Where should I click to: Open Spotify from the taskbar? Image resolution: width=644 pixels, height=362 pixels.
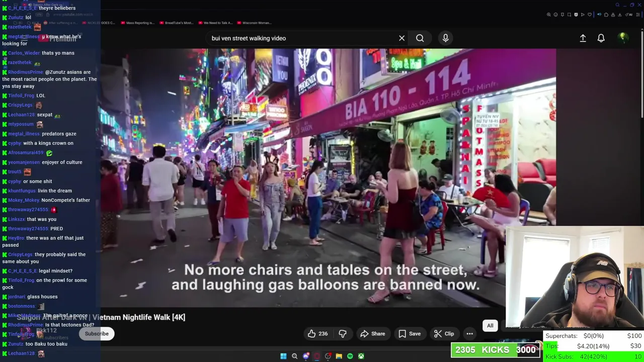350,356
